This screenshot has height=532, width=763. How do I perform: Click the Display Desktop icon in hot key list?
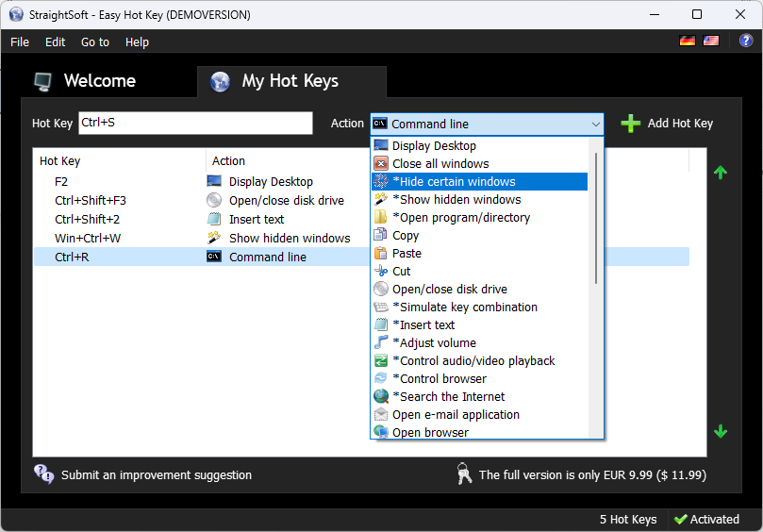point(214,181)
